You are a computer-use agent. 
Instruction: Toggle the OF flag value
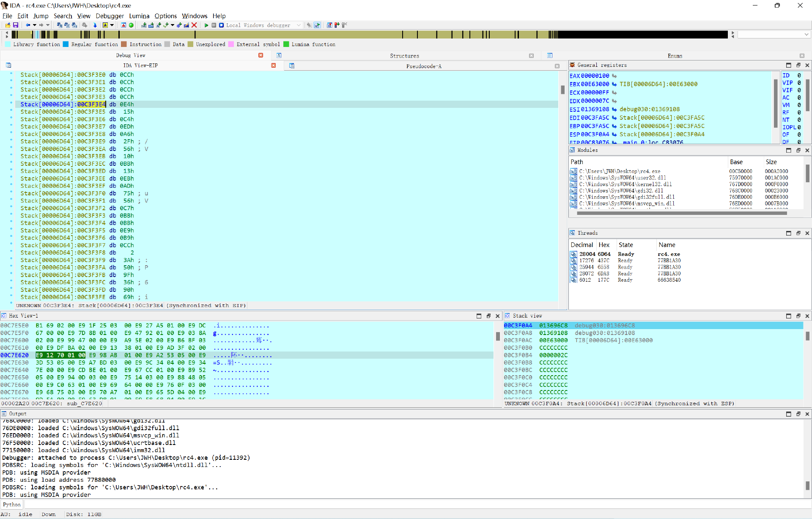[799, 135]
